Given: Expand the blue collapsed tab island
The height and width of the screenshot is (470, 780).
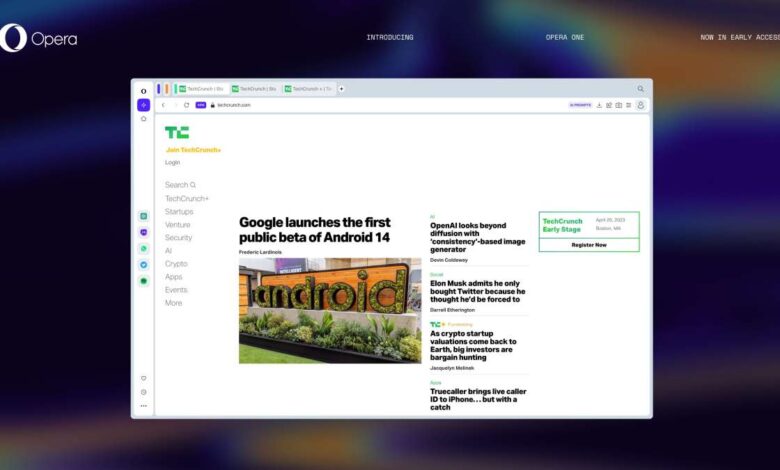Looking at the screenshot, I should click(x=159, y=89).
